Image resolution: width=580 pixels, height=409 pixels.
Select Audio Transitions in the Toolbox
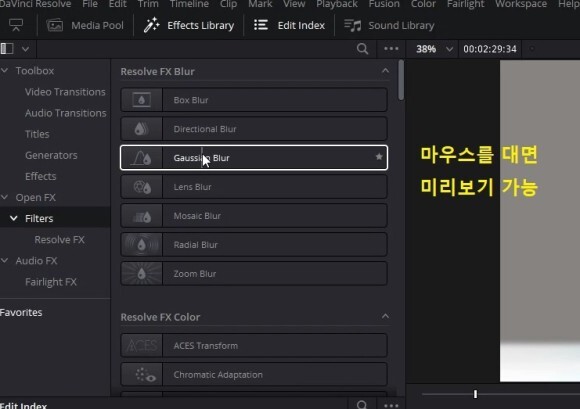pyautogui.click(x=65, y=113)
